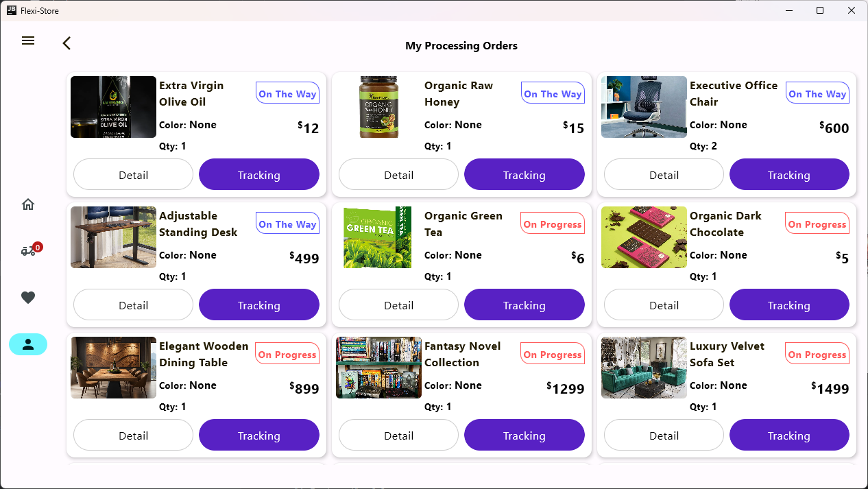Click Tracking for Organic Dark Chocolate
Screen dimensions: 868x489
point(789,305)
